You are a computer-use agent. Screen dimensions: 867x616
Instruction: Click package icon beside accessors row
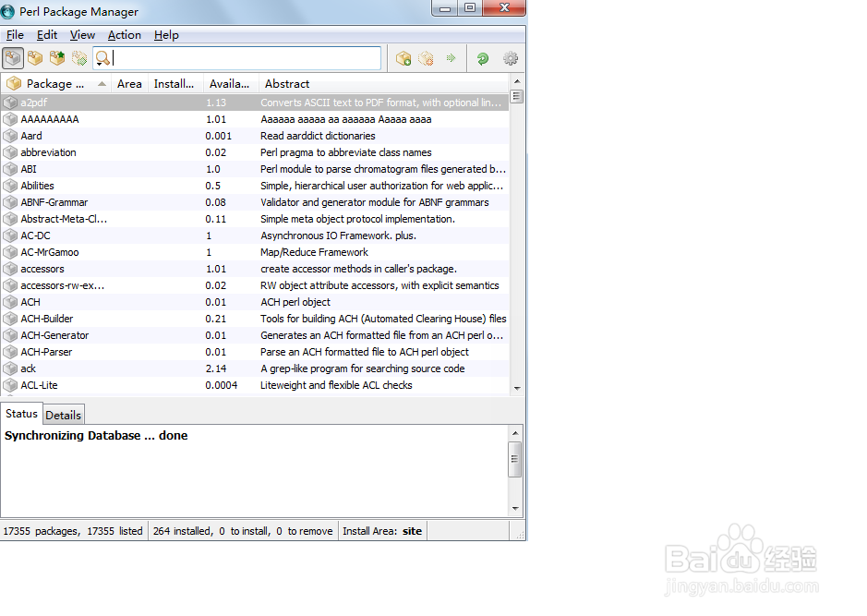(10, 269)
